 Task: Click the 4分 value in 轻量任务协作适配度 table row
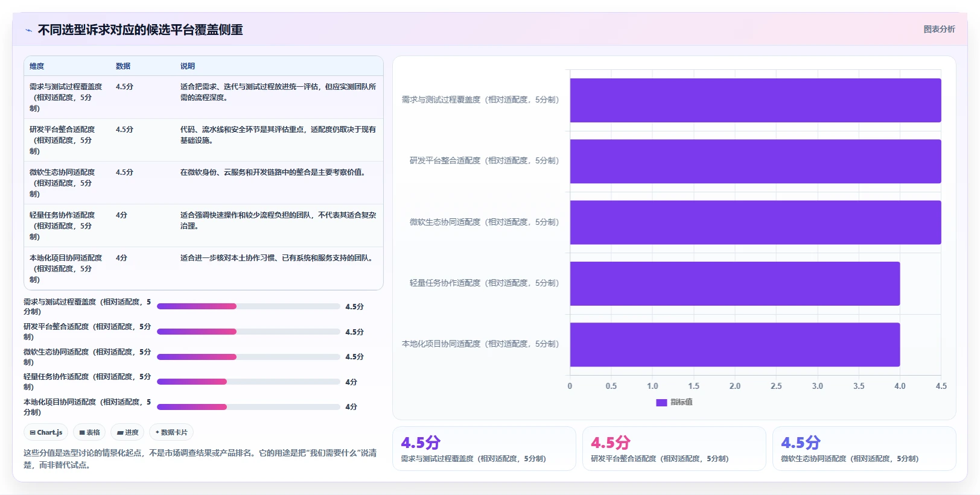[121, 215]
